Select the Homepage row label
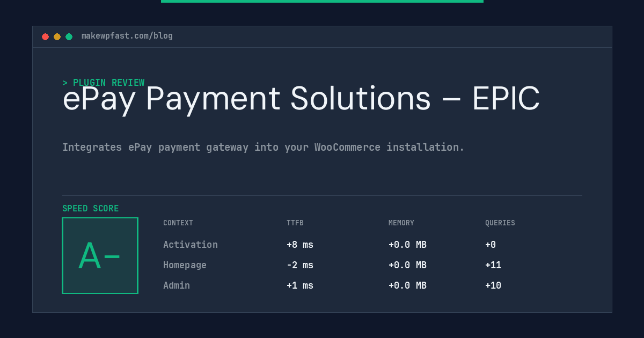644x338 pixels. (185, 265)
